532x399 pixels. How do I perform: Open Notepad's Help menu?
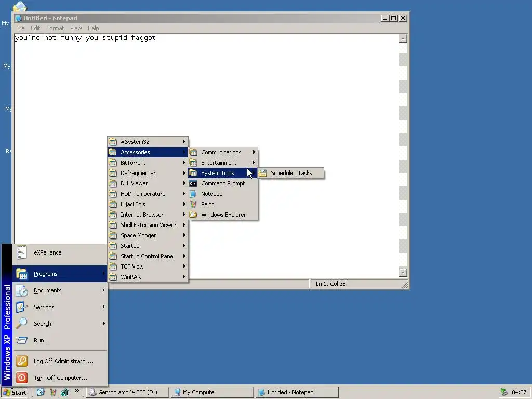tap(94, 28)
